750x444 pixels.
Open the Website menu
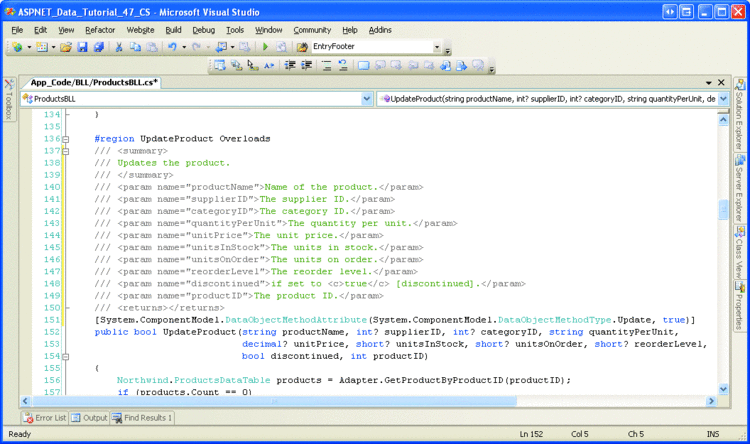pyautogui.click(x=140, y=30)
